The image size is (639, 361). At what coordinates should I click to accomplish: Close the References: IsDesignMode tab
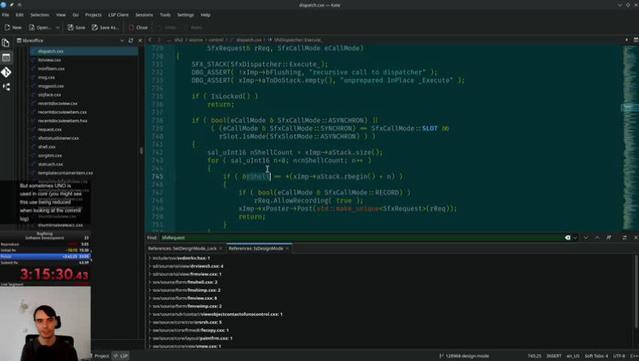click(x=287, y=248)
